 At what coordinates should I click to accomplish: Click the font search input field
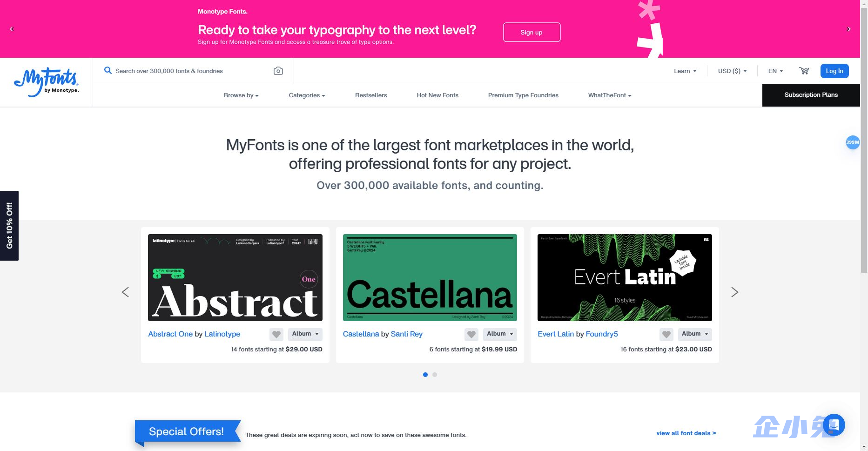tap(186, 71)
